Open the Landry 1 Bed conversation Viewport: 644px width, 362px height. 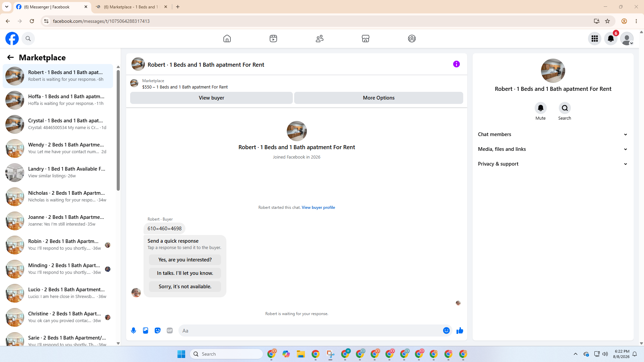[58, 173]
